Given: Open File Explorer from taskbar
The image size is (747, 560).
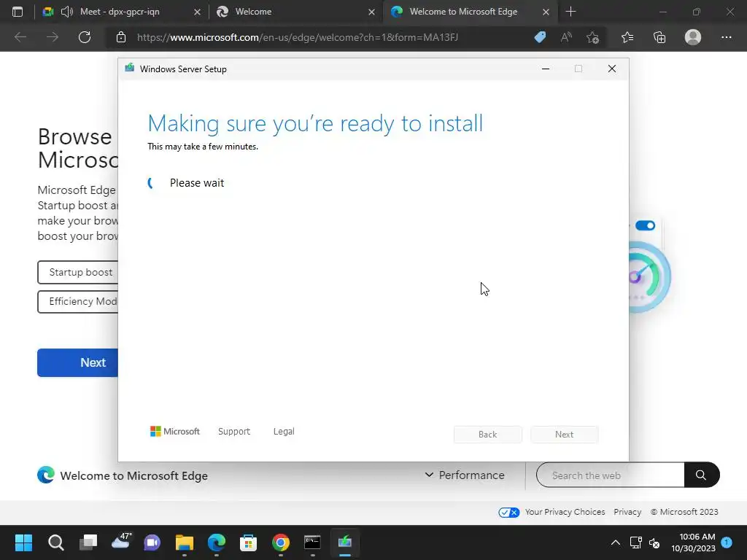Looking at the screenshot, I should pyautogui.click(x=185, y=542).
